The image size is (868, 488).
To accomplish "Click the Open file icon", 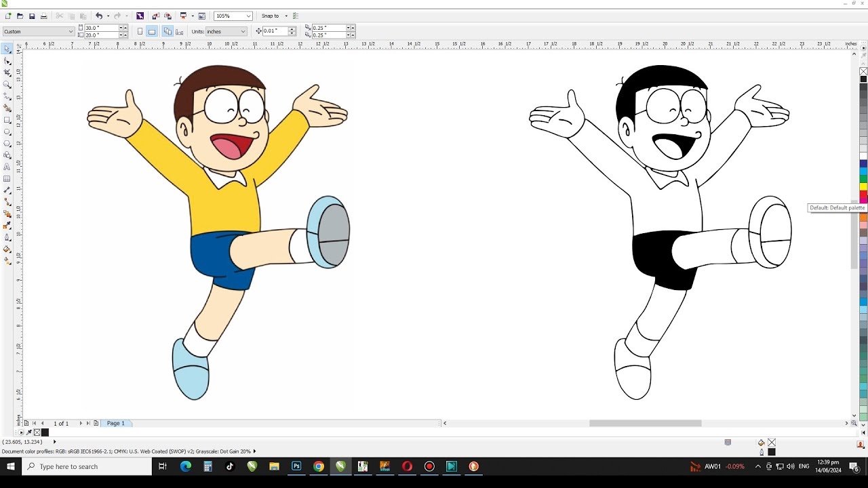I will point(20,16).
